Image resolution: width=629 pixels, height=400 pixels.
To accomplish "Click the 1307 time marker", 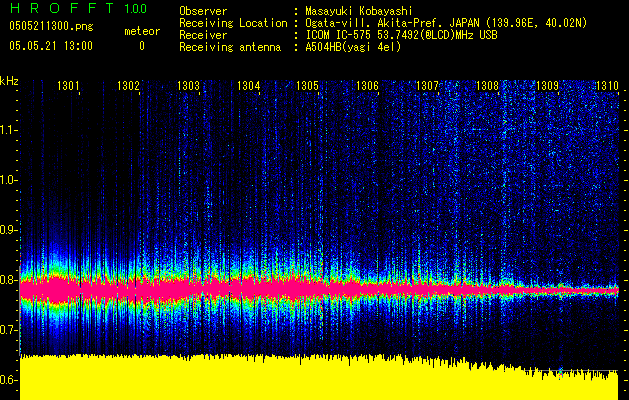I will tap(427, 86).
